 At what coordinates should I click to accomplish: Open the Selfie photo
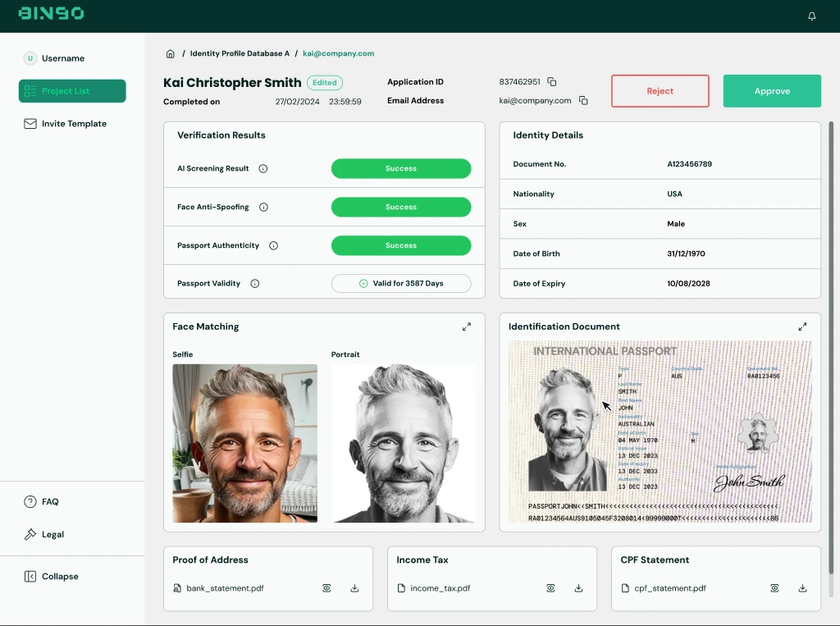244,443
